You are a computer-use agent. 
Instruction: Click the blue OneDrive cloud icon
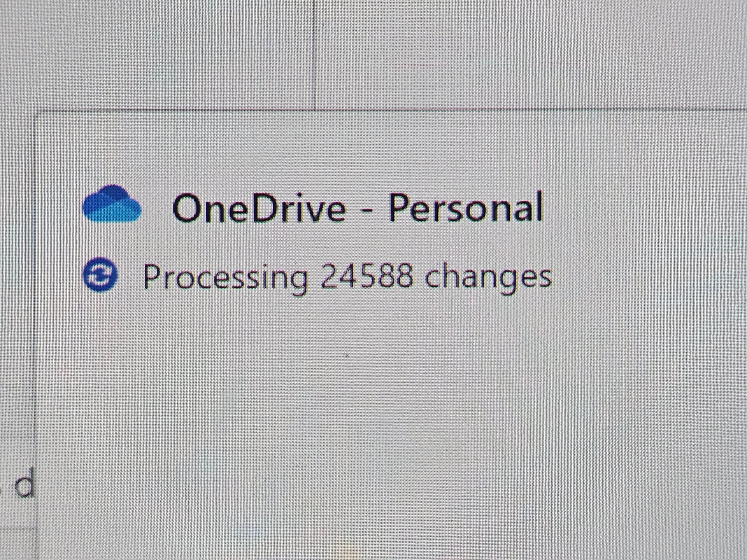(x=112, y=204)
